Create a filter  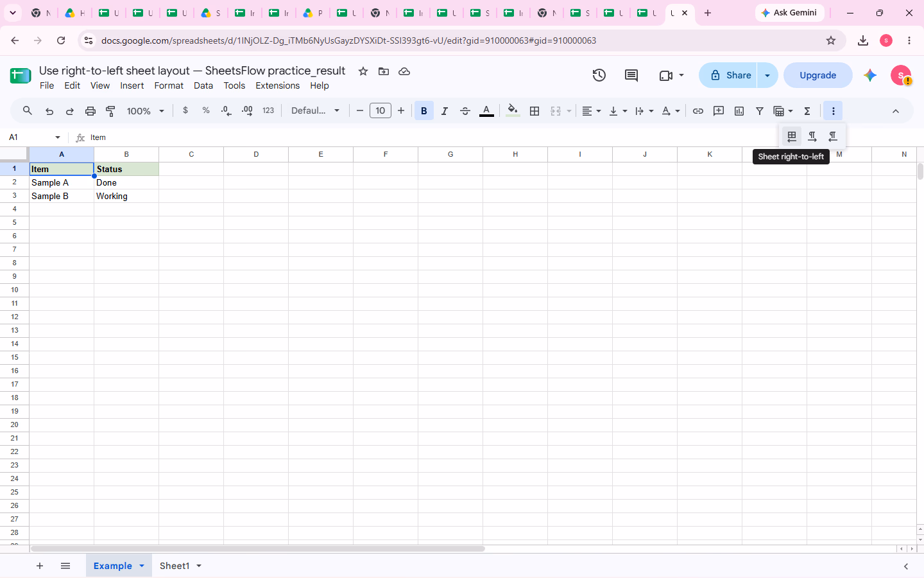point(760,111)
